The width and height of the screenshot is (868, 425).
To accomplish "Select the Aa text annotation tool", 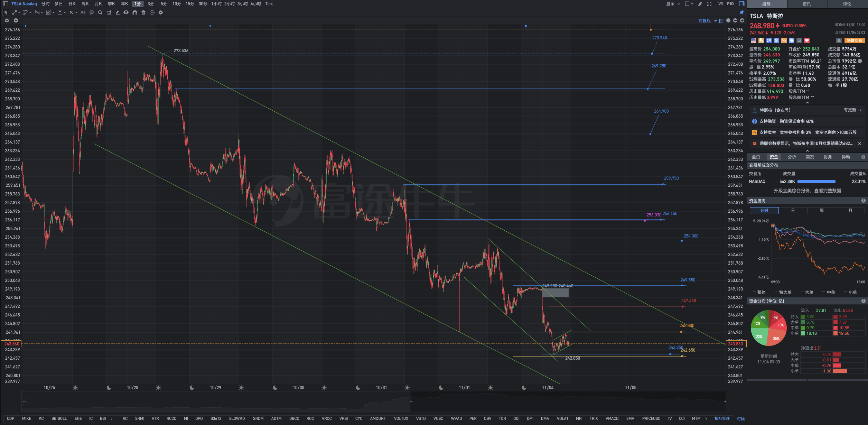I will coord(83,12).
